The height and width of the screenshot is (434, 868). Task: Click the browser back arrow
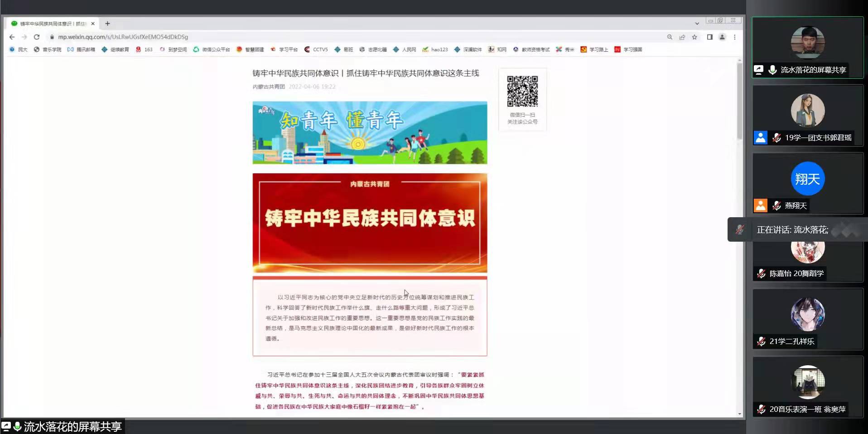[x=12, y=37]
